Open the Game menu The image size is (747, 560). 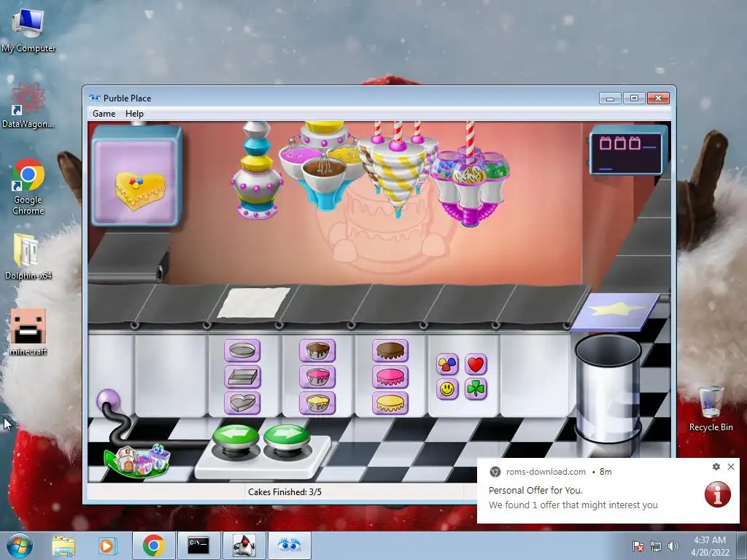pyautogui.click(x=104, y=114)
